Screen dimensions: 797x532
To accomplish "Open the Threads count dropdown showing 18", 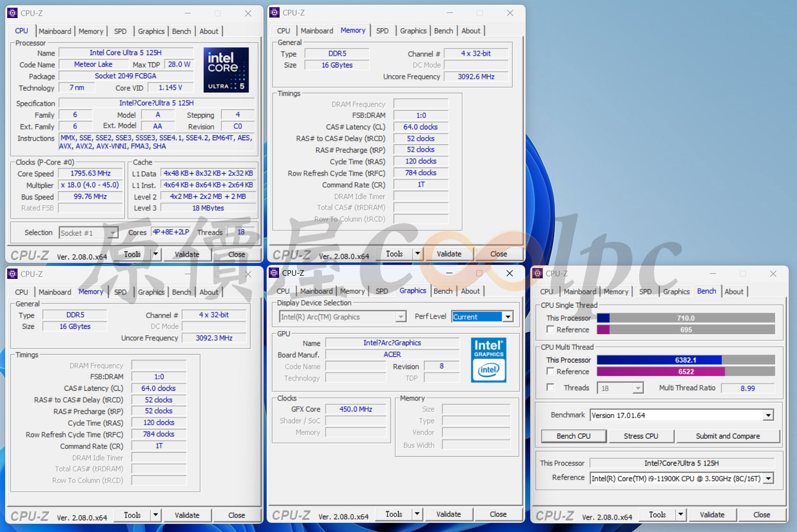I will 638,388.
